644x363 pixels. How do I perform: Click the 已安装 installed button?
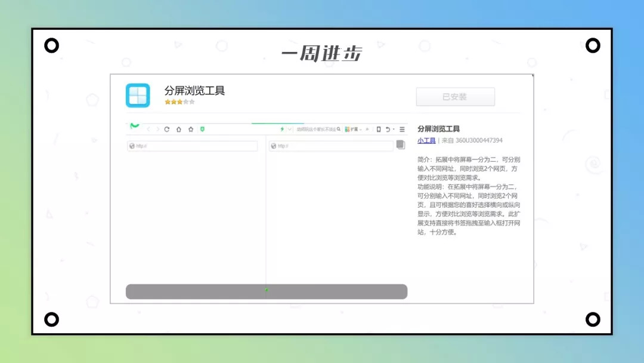click(456, 97)
